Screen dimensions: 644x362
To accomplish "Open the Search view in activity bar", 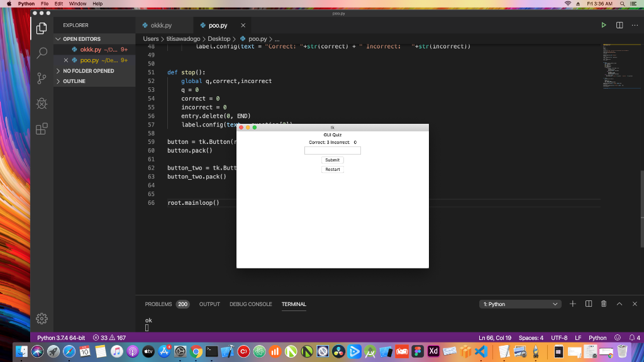I will (42, 53).
